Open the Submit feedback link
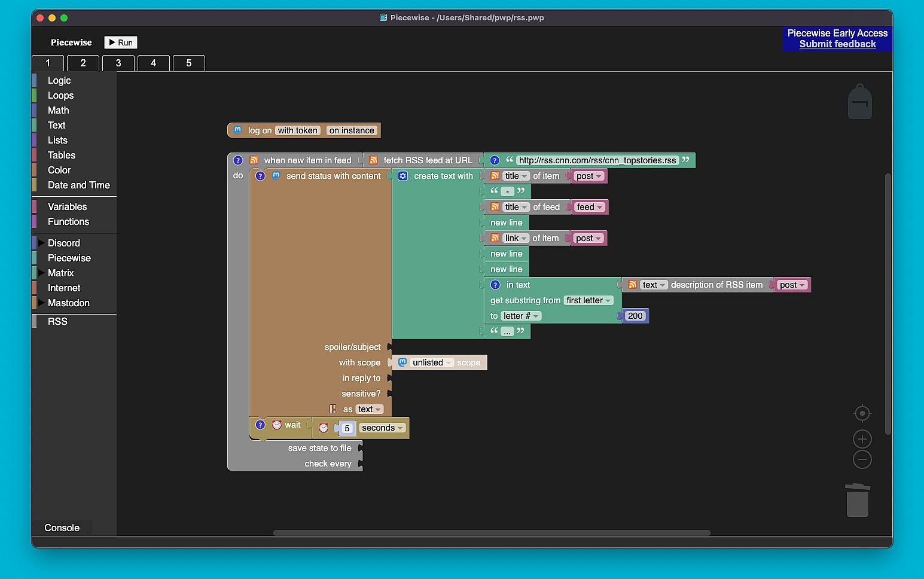Screen dimensions: 924x579 pos(837,44)
